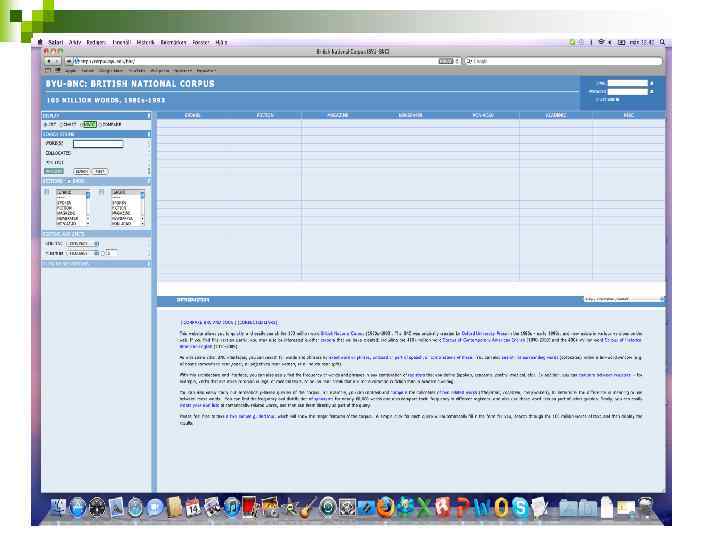720x540 pixels.
Task: Click the Wi-Fi status icon
Action: click(x=601, y=42)
